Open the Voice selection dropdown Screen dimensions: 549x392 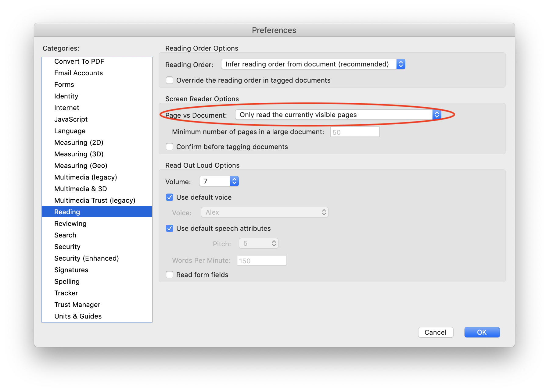[x=264, y=212]
